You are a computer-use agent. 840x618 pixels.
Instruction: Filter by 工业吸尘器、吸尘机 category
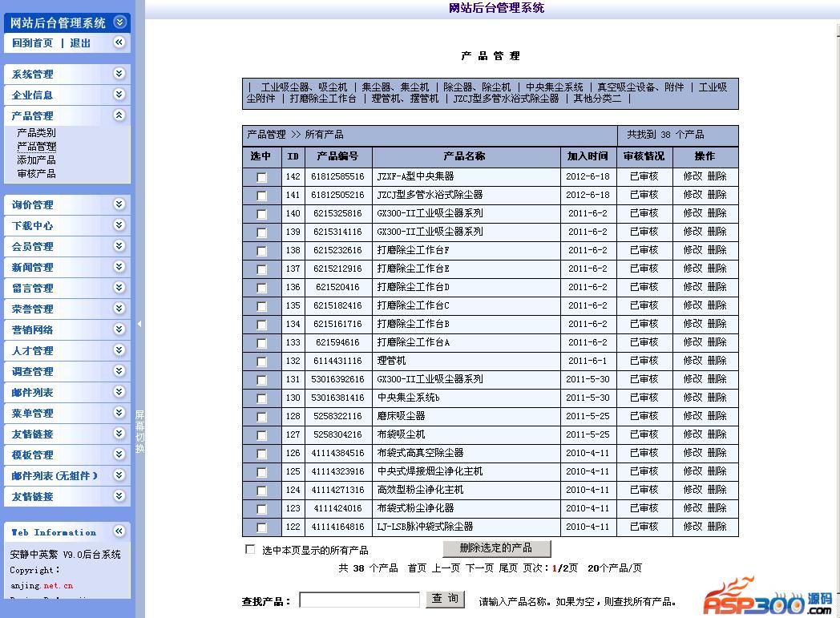[304, 87]
